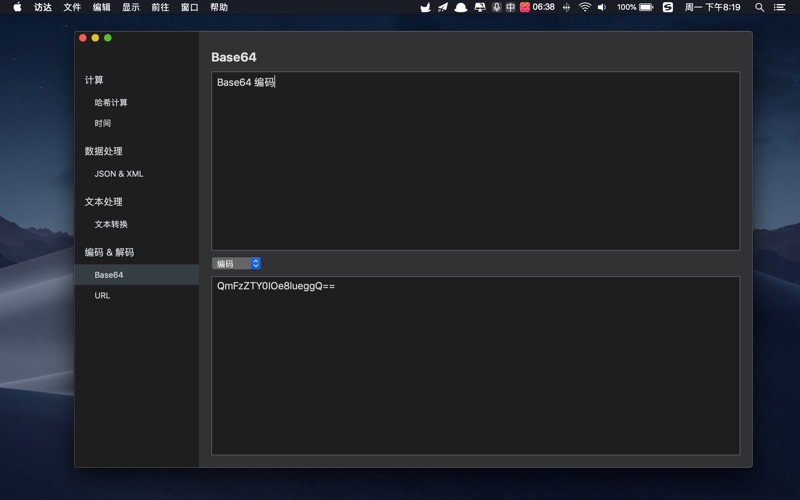Select 哈希计算 in the sidebar
Image resolution: width=800 pixels, height=500 pixels.
point(111,103)
